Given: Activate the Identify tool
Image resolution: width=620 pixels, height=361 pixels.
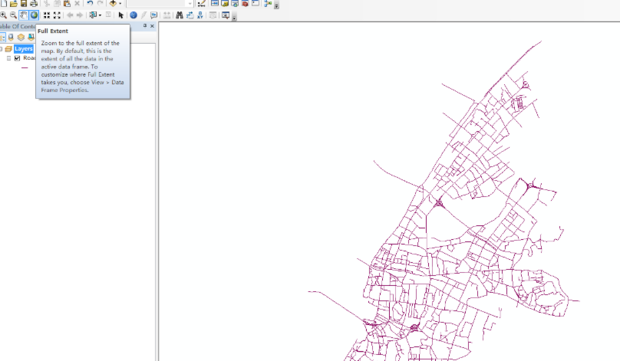Looking at the screenshot, I should coord(134,15).
